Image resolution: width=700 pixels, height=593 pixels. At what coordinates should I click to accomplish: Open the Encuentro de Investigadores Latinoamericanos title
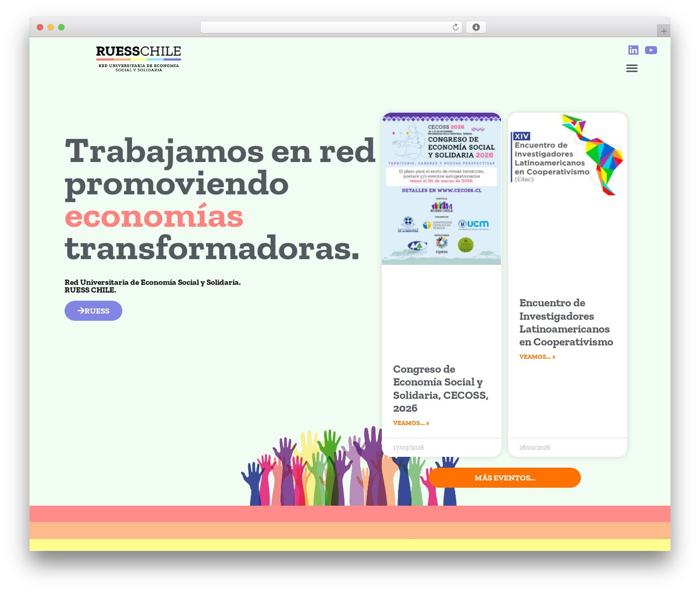pos(566,322)
